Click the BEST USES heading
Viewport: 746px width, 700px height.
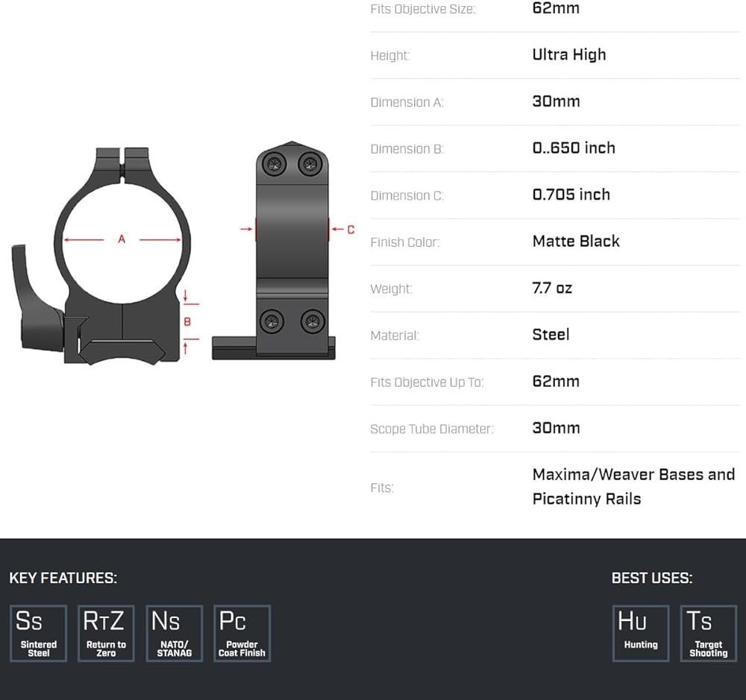pyautogui.click(x=651, y=578)
